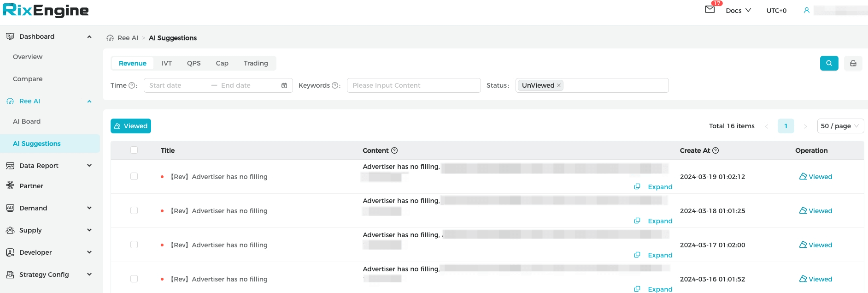Expand the Demand menu chevron
This screenshot has height=293, width=868.
(89, 208)
